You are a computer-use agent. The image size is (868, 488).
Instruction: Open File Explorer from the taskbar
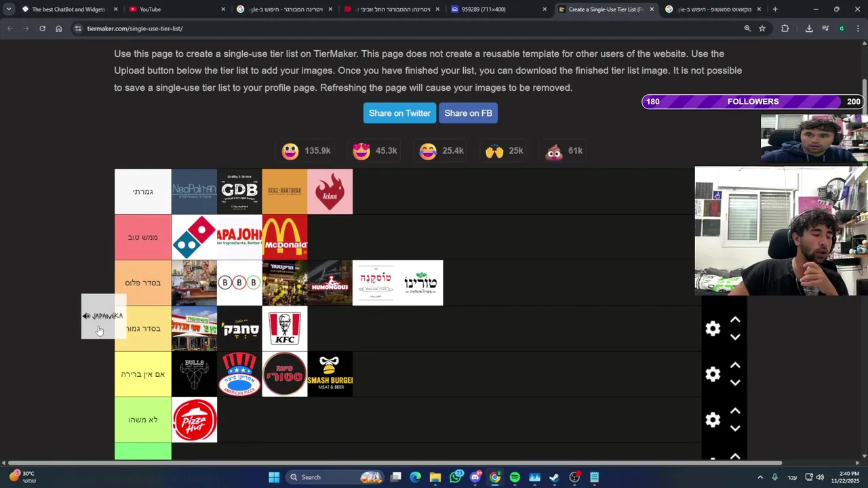coord(435,477)
